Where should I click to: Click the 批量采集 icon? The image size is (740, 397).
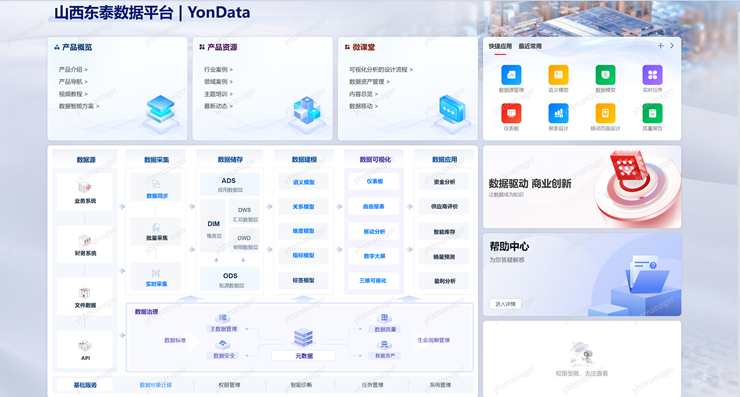[156, 228]
